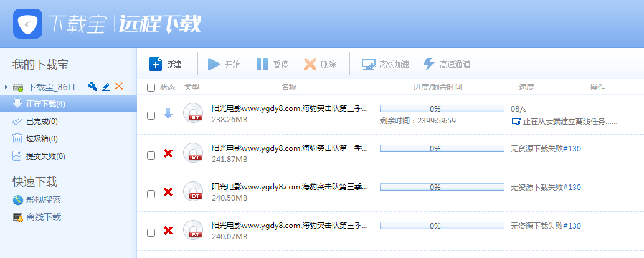Viewport: 644px width, 258px height.
Task: Select the checkbox for the 241.87MB task
Action: [x=151, y=155]
